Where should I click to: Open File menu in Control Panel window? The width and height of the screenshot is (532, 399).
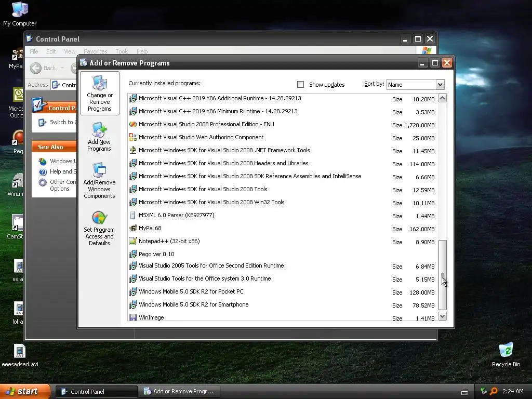click(34, 51)
